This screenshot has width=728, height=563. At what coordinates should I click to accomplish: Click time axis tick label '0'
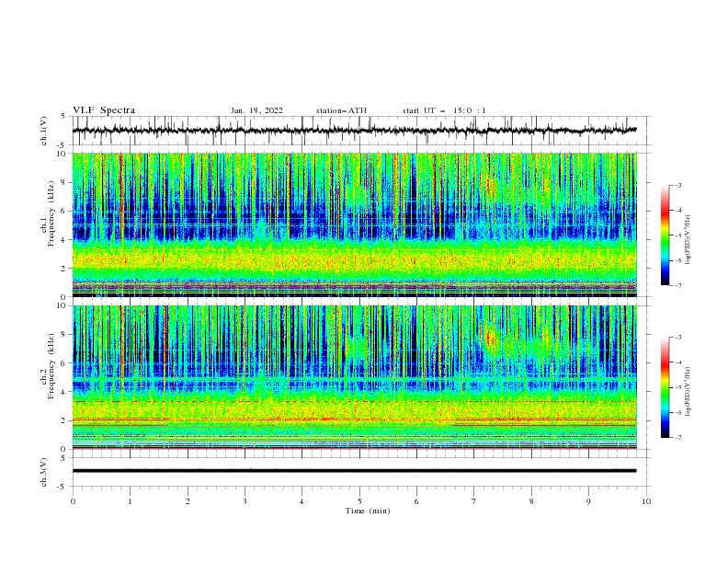[73, 501]
